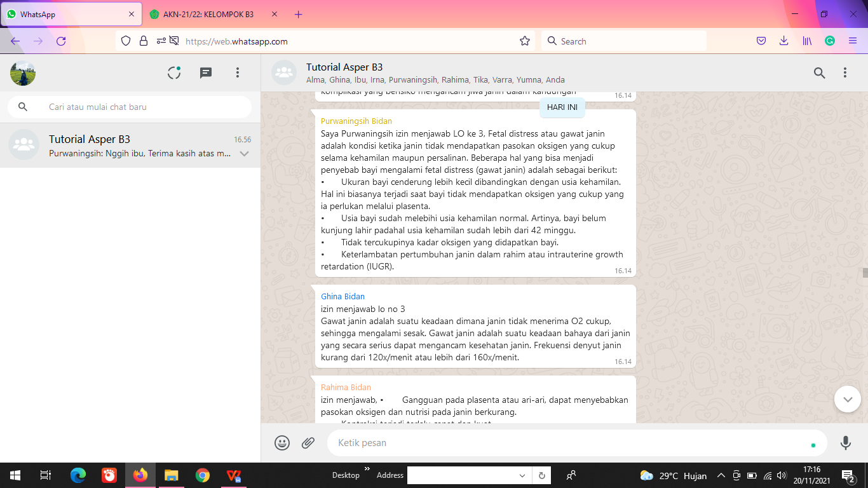The width and height of the screenshot is (868, 488).
Task: Open Firefox downloads panel
Action: (784, 41)
